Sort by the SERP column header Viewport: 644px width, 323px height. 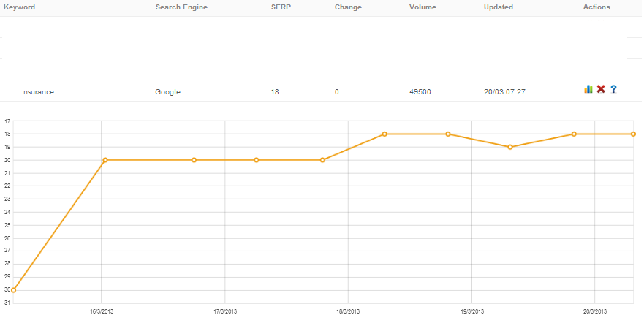[281, 7]
